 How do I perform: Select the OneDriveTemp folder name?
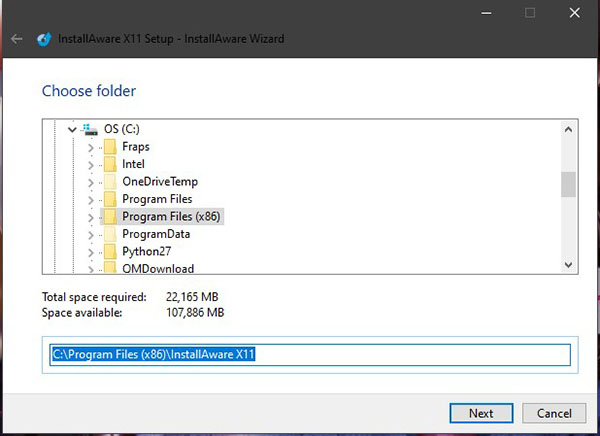pyautogui.click(x=160, y=181)
